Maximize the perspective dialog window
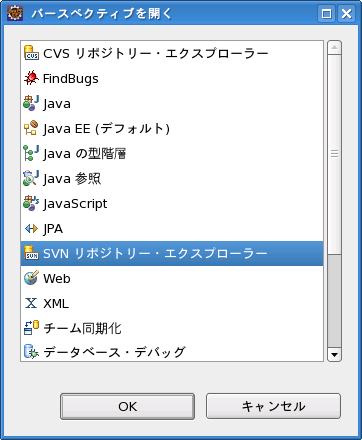Image resolution: width=362 pixels, height=440 pixels. [326, 14]
